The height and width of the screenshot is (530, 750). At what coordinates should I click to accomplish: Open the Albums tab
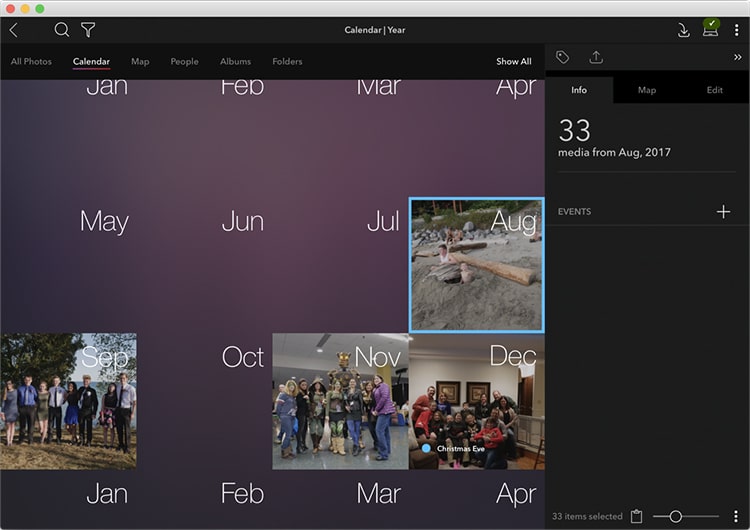coord(236,62)
